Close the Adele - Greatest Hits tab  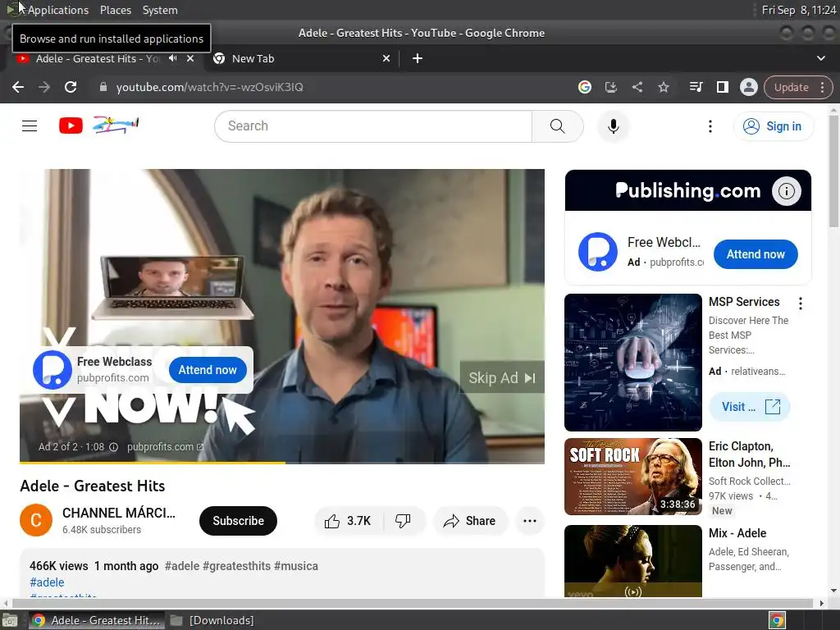[x=190, y=58]
